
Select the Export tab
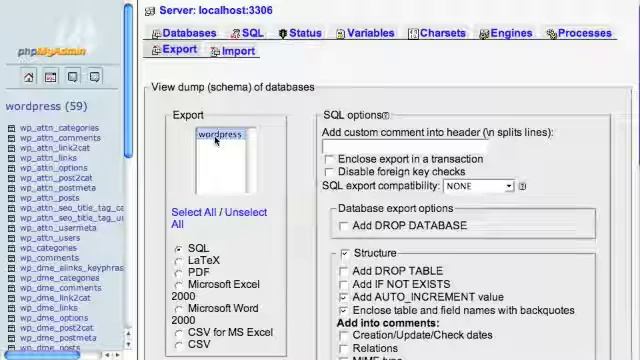pos(174,50)
